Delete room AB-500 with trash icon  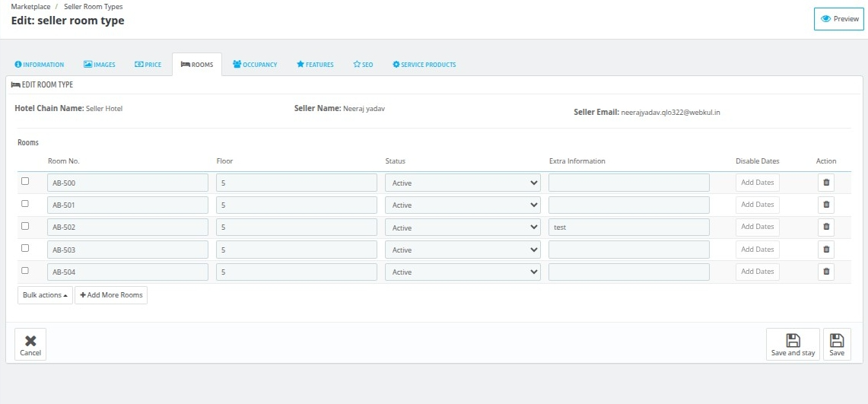click(x=826, y=183)
